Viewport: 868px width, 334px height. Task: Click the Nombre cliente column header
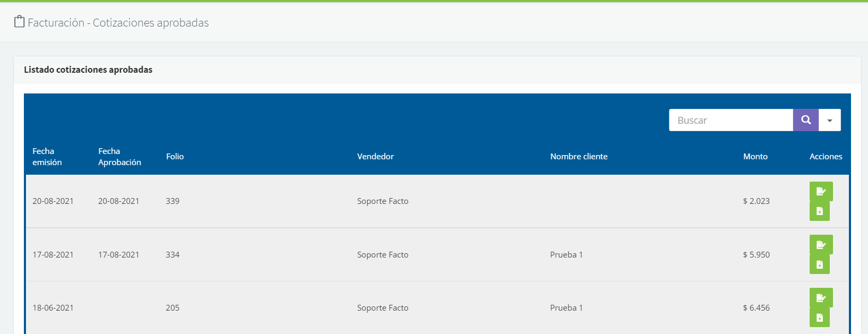[578, 157]
